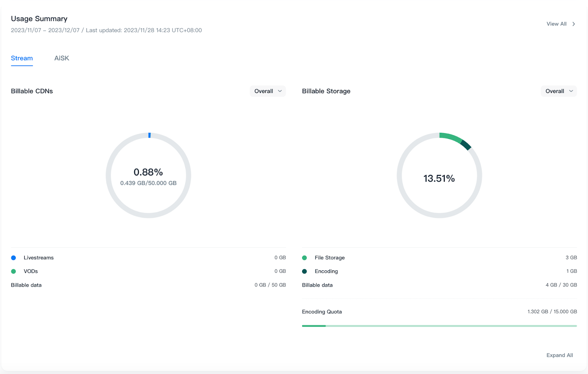Select the Encoding legend label
Viewport: 588px width, 374px height.
pyautogui.click(x=326, y=271)
